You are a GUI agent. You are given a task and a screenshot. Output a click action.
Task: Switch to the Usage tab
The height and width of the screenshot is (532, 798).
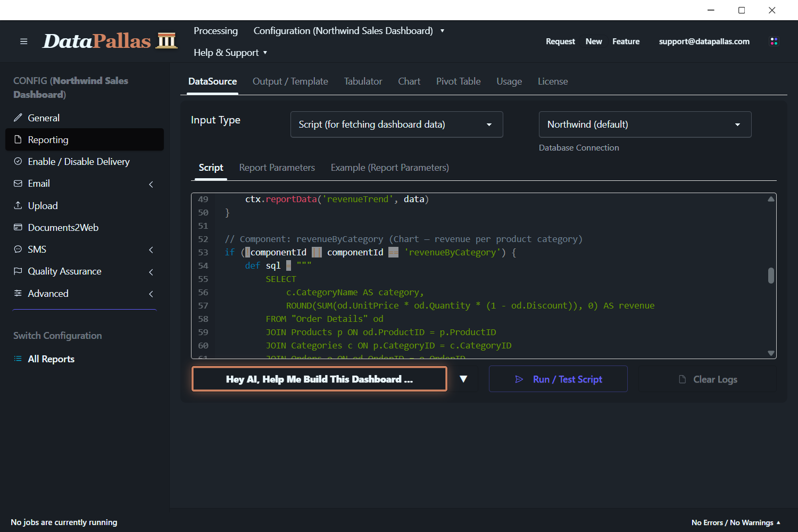coord(509,81)
